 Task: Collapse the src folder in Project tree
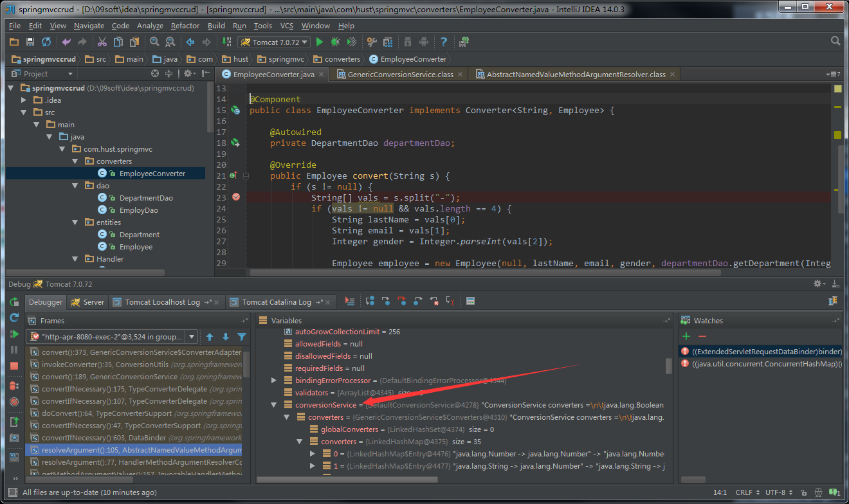click(24, 113)
